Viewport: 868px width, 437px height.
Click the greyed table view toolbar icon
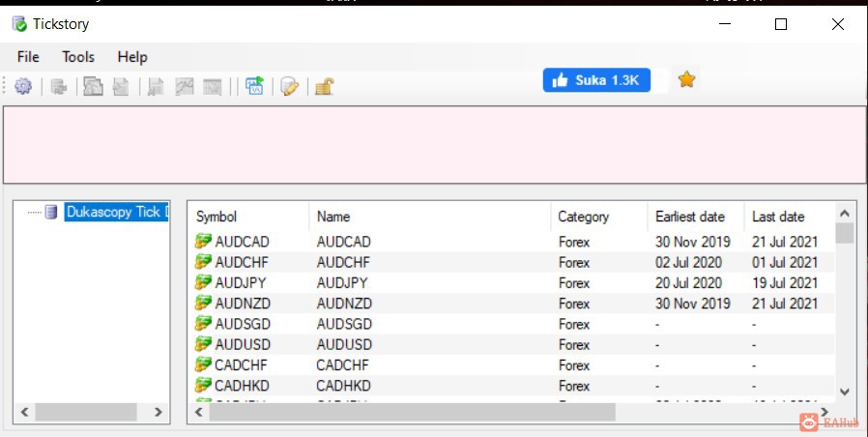tap(213, 87)
